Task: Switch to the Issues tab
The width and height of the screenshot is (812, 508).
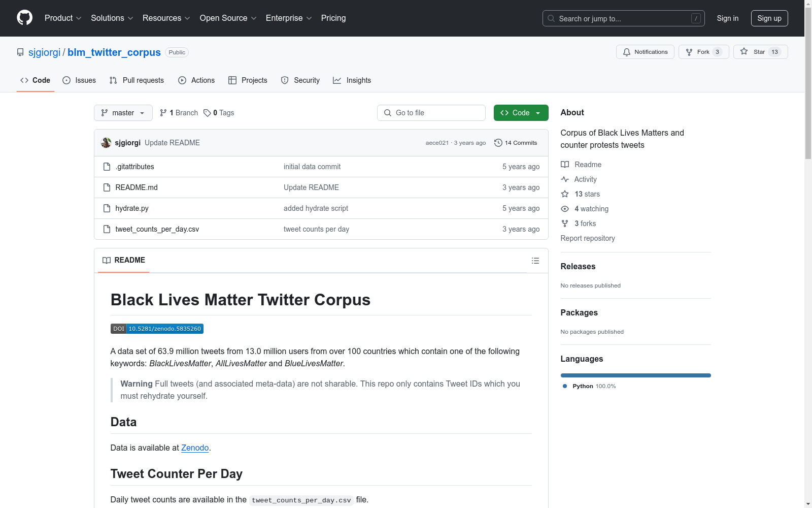Action: (79, 80)
